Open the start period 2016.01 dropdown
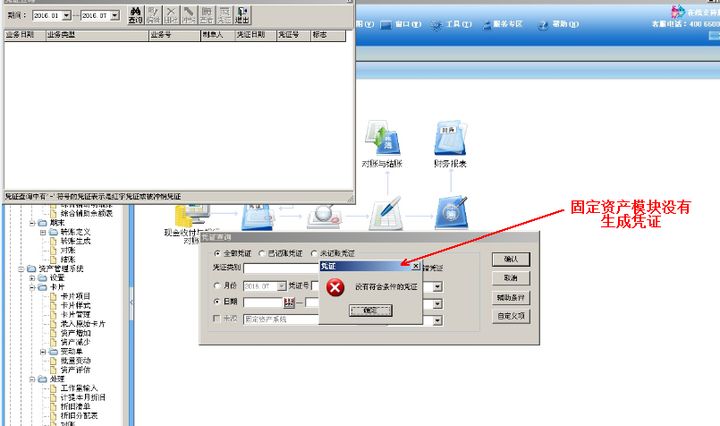720x426 pixels. 67,16
